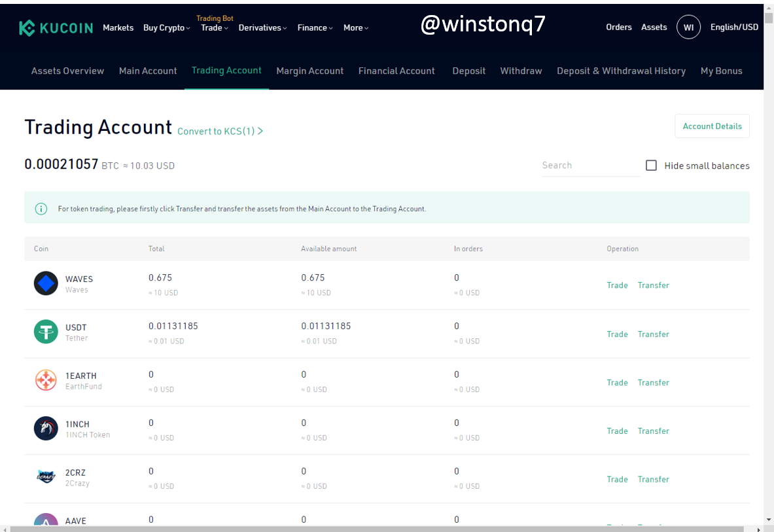Image resolution: width=774 pixels, height=532 pixels.
Task: Click the info icon in the notice banner
Action: pyautogui.click(x=41, y=209)
